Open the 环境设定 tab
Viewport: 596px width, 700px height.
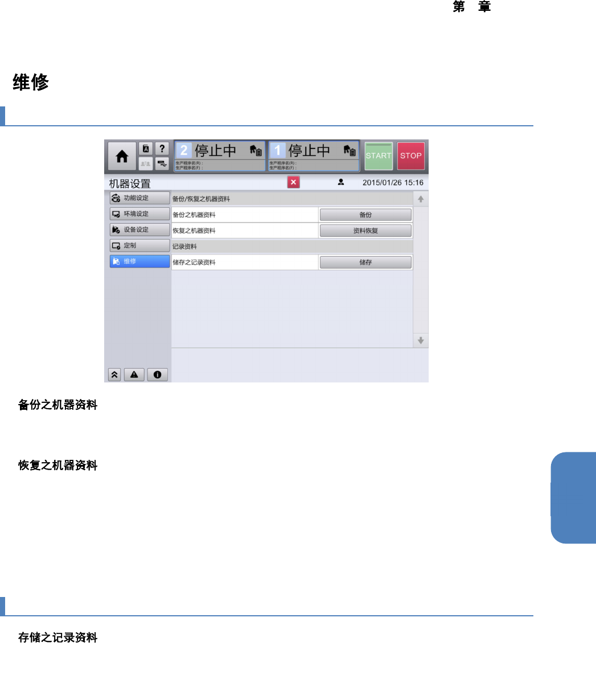point(139,214)
